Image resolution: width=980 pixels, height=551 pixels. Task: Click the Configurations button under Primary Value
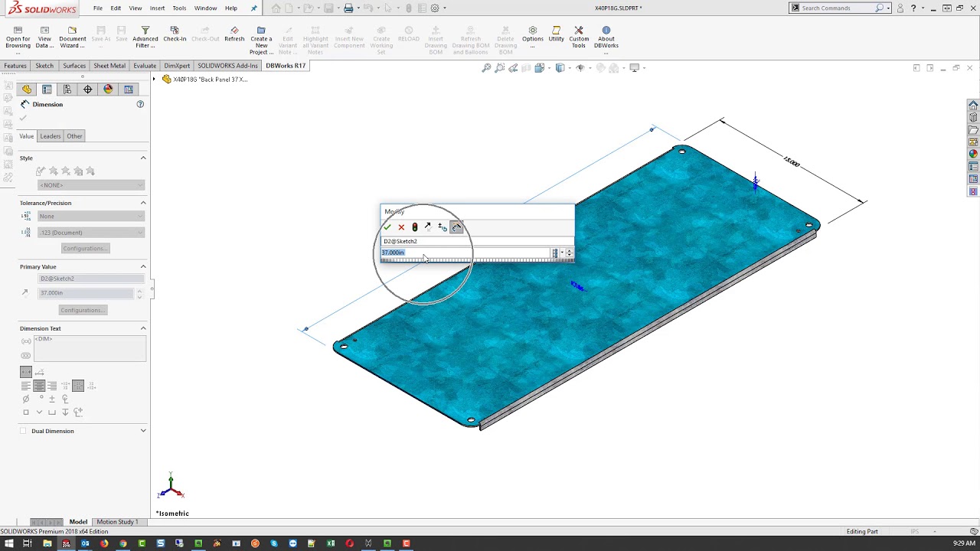[82, 310]
